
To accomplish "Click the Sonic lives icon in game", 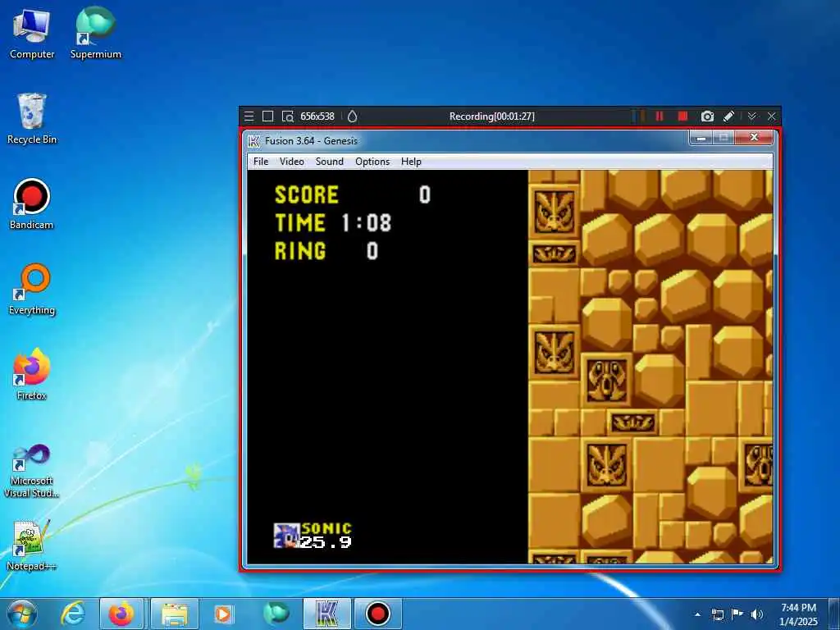I will (x=286, y=535).
